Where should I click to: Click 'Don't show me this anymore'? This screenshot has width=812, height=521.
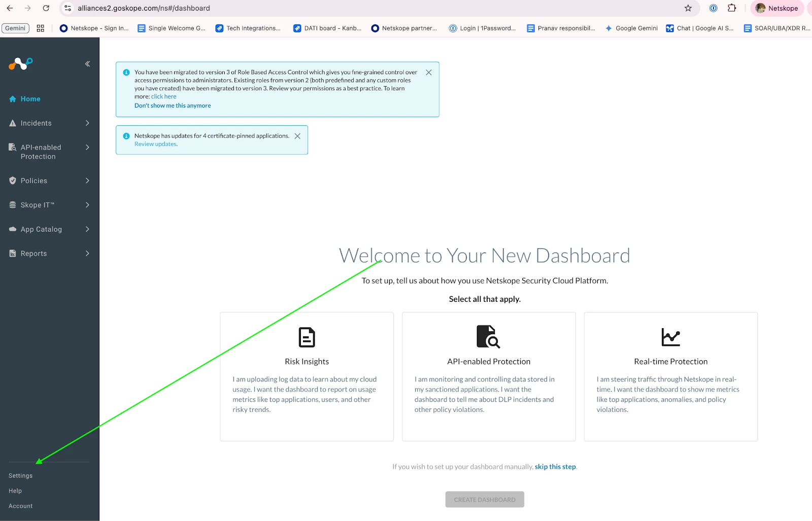[x=173, y=106]
